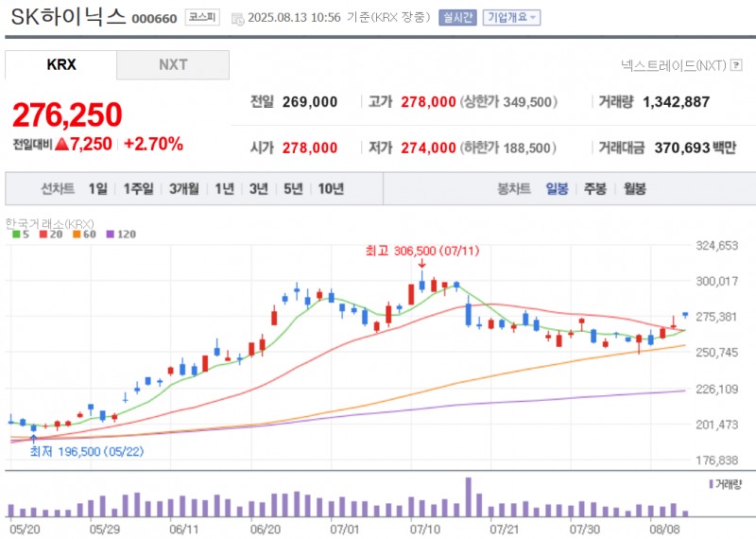This screenshot has width=756, height=539.
Task: Click the 거래대금 value 370,693 백만
Action: (696, 148)
